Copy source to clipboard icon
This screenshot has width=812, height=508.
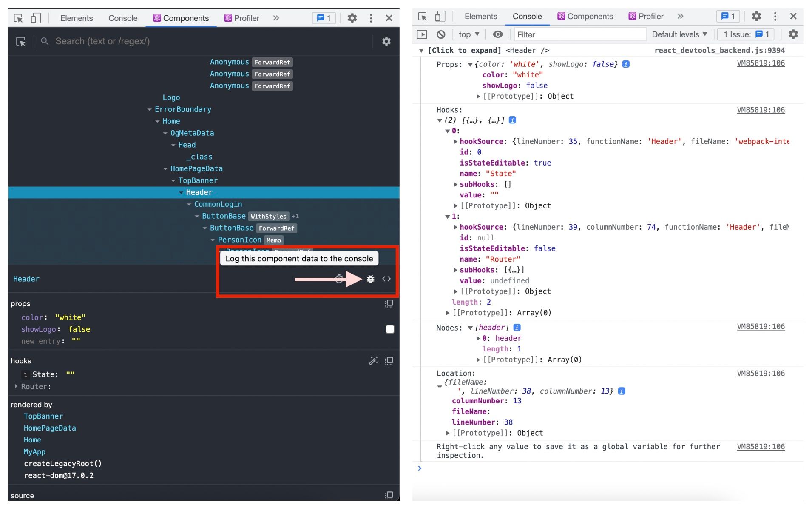[x=389, y=495]
